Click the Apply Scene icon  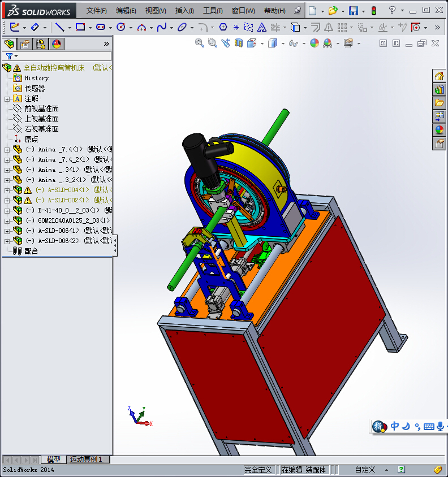(x=328, y=43)
